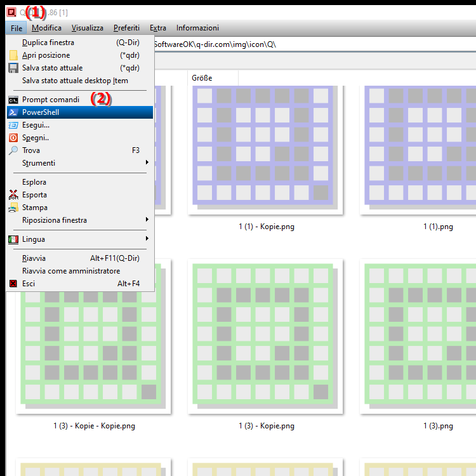Open the Preferiti menu
The image size is (476, 476).
[x=126, y=28]
